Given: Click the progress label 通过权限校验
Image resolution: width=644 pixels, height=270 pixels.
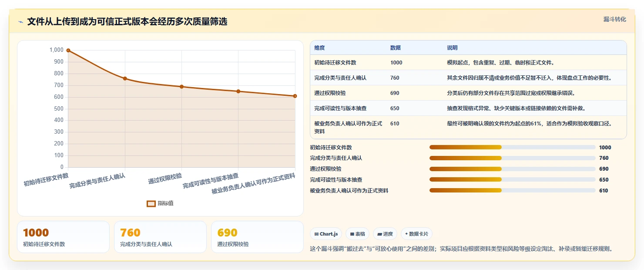Looking at the screenshot, I should [325, 169].
